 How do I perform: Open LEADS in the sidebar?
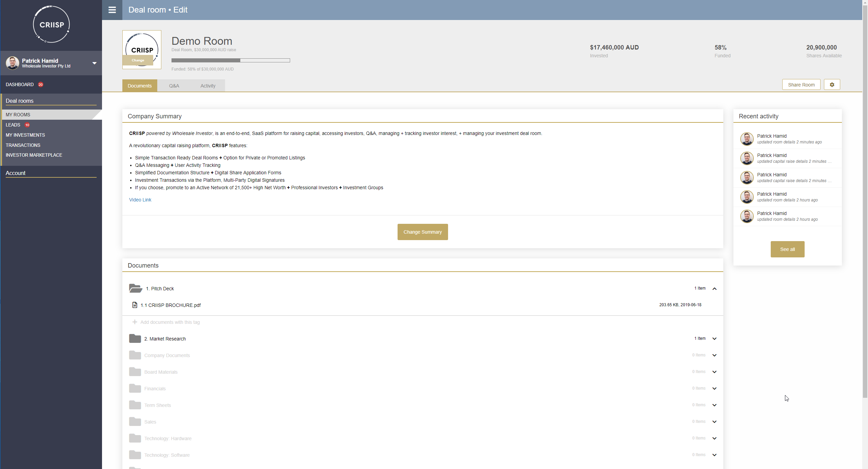(x=13, y=125)
